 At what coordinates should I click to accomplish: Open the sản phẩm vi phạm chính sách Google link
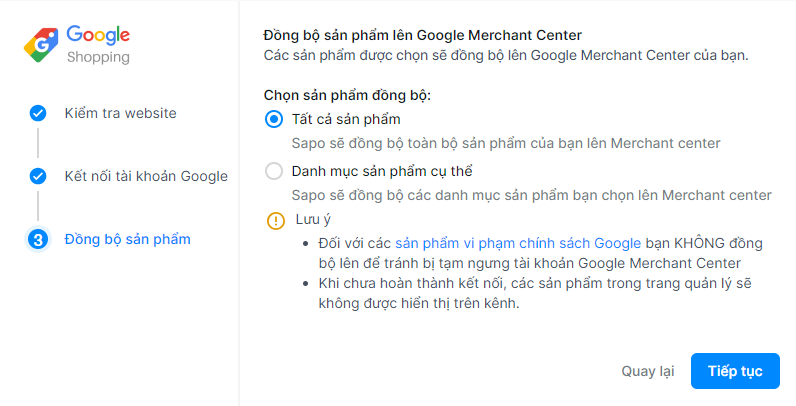coord(518,243)
